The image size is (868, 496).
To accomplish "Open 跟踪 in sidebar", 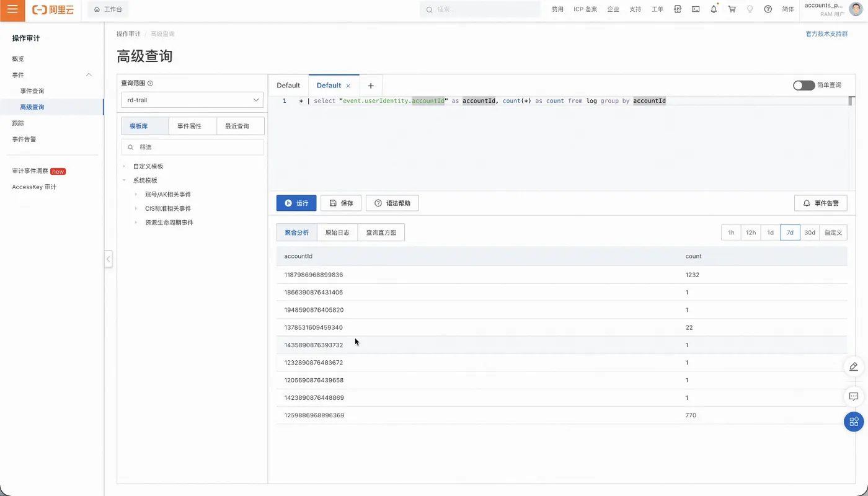I will pos(18,123).
